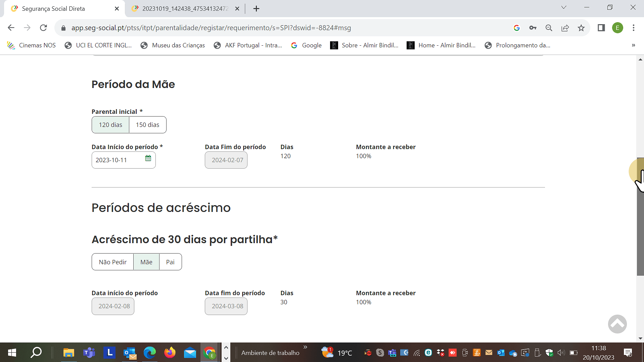This screenshot has width=644, height=362.
Task: Toggle the browser side panel icon
Action: [x=601, y=28]
